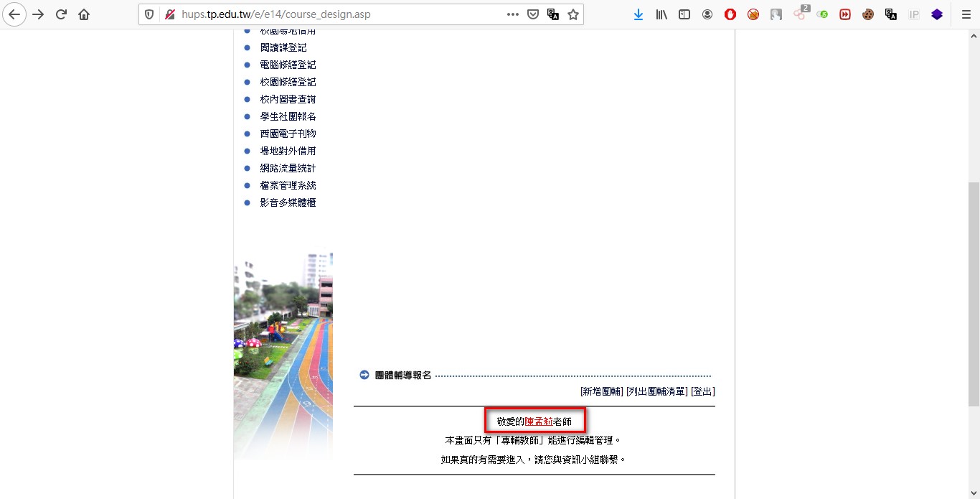Open 影音多媒體櫃 link
Image resolution: width=980 pixels, height=499 pixels.
pyautogui.click(x=288, y=202)
